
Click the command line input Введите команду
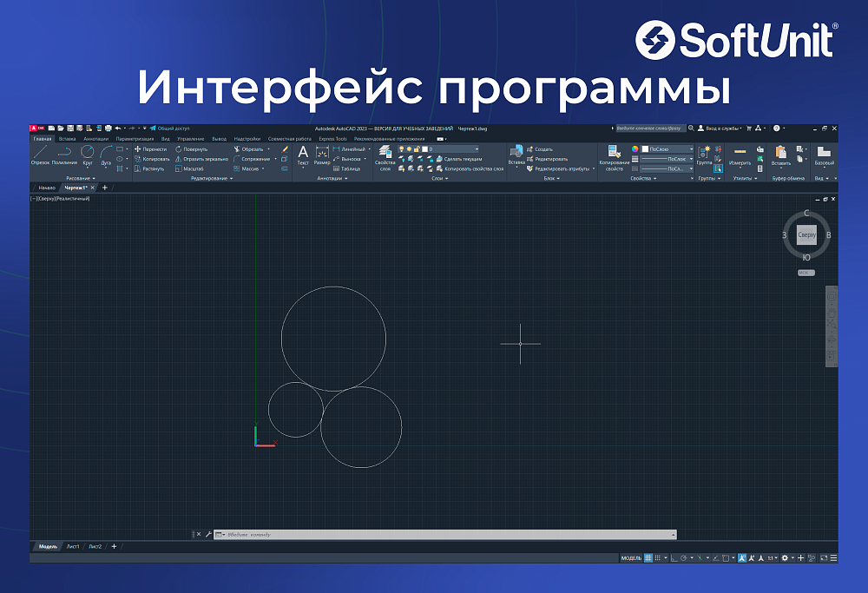pos(445,534)
